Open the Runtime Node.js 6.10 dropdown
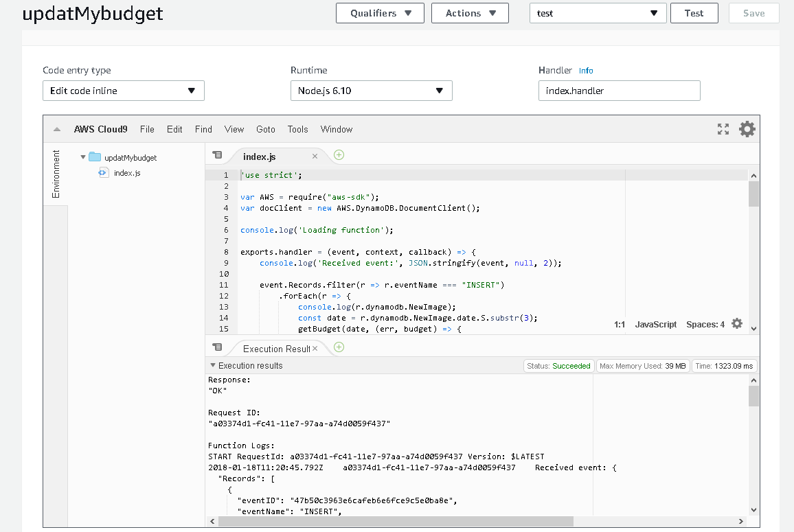The height and width of the screenshot is (532, 794). click(371, 91)
